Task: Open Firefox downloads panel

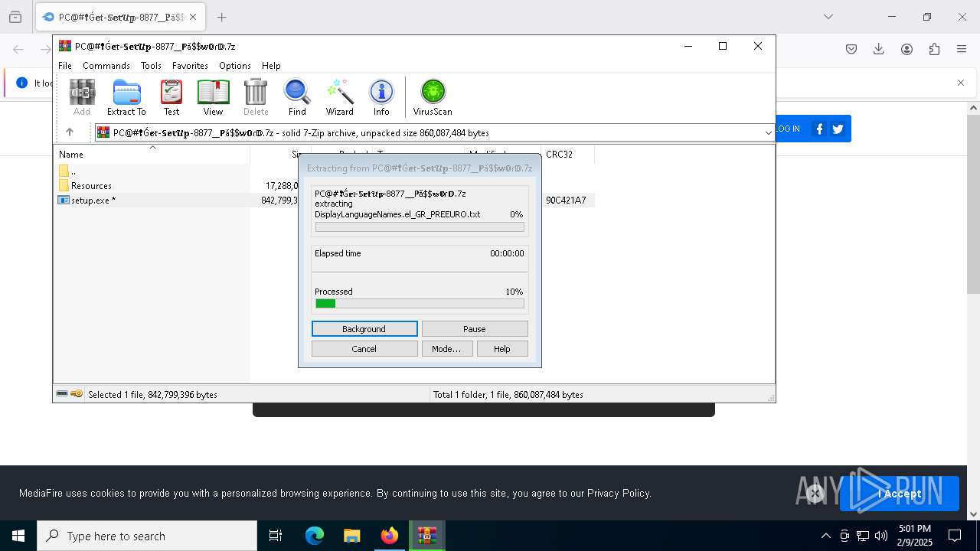Action: point(879,49)
